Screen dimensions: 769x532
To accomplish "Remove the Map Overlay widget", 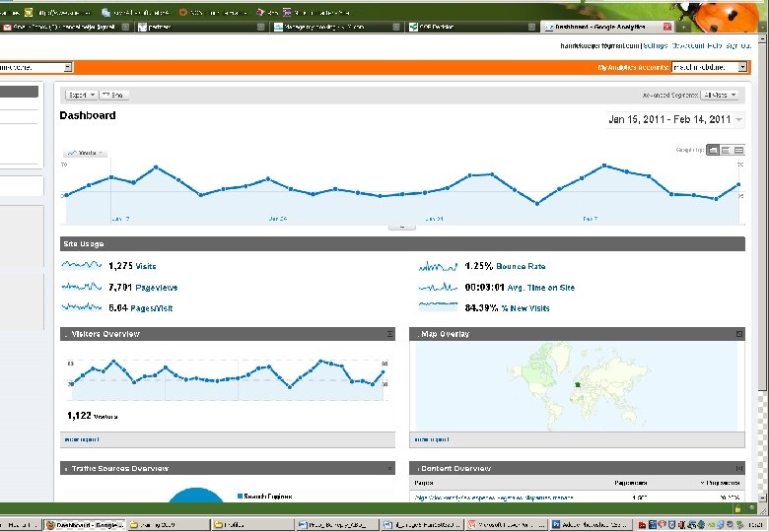I will 739,334.
